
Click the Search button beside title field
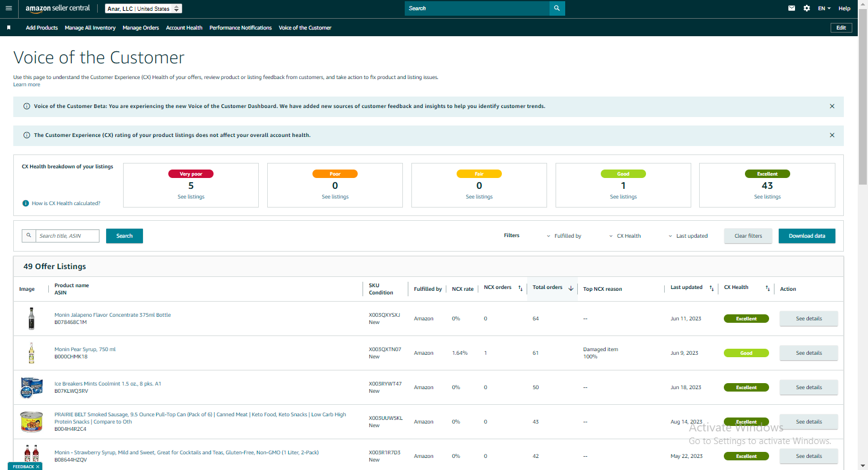(x=124, y=236)
